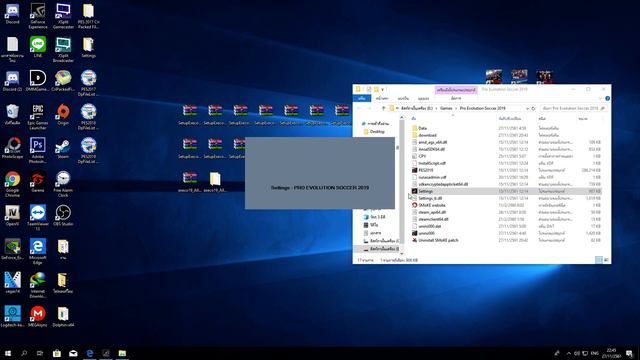
Task: Select the Free Alarm Clock icon
Action: point(63,184)
